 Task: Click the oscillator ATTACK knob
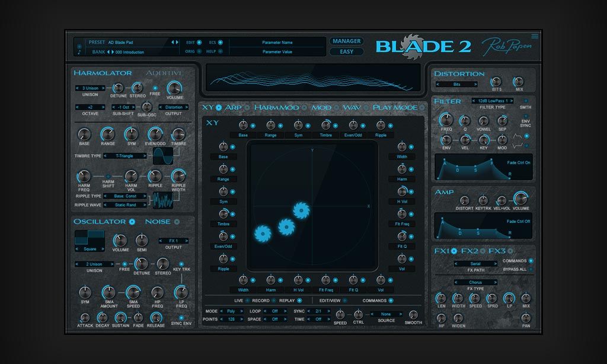point(84,318)
